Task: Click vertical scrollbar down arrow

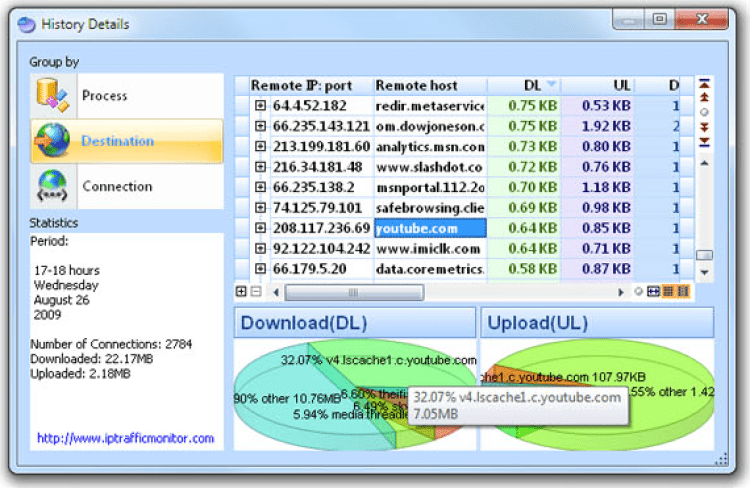Action: (x=704, y=272)
